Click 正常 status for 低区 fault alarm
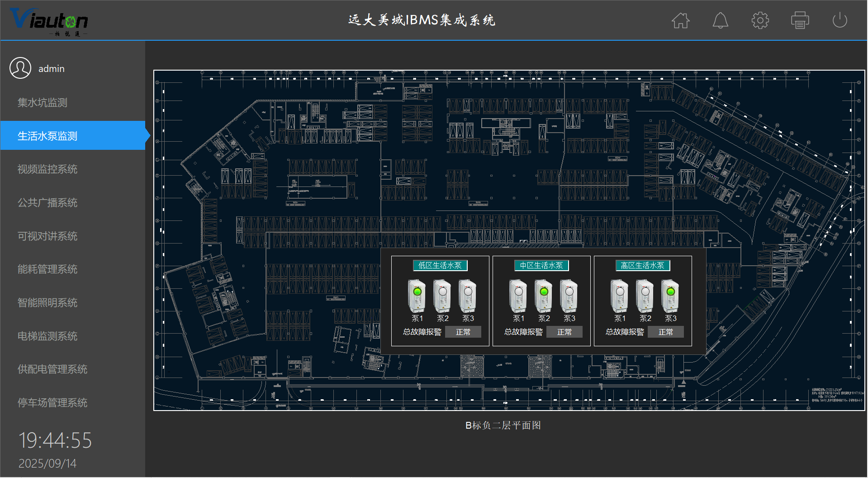The width and height of the screenshot is (868, 478). click(x=463, y=332)
